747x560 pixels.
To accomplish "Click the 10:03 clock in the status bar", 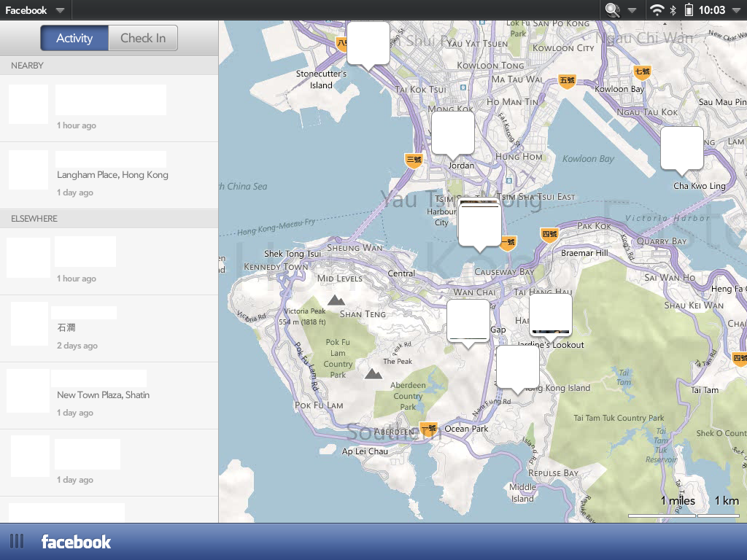I will tap(712, 10).
